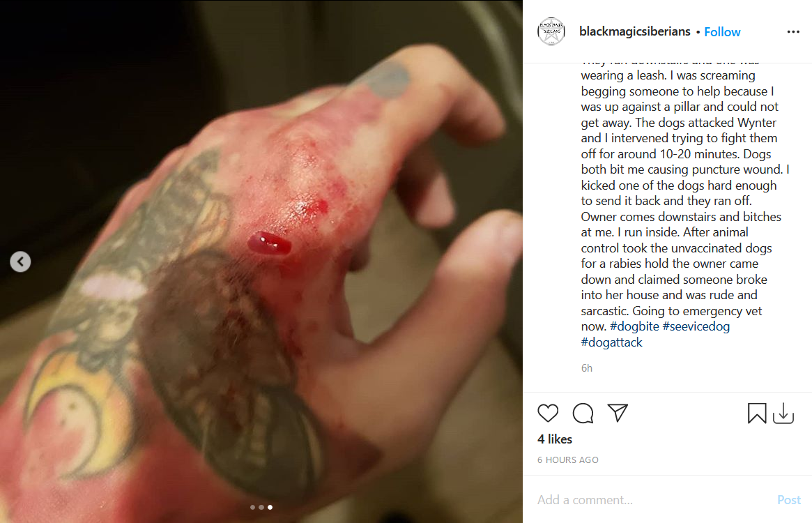Open blackmagicsiberians profile picture

click(551, 31)
